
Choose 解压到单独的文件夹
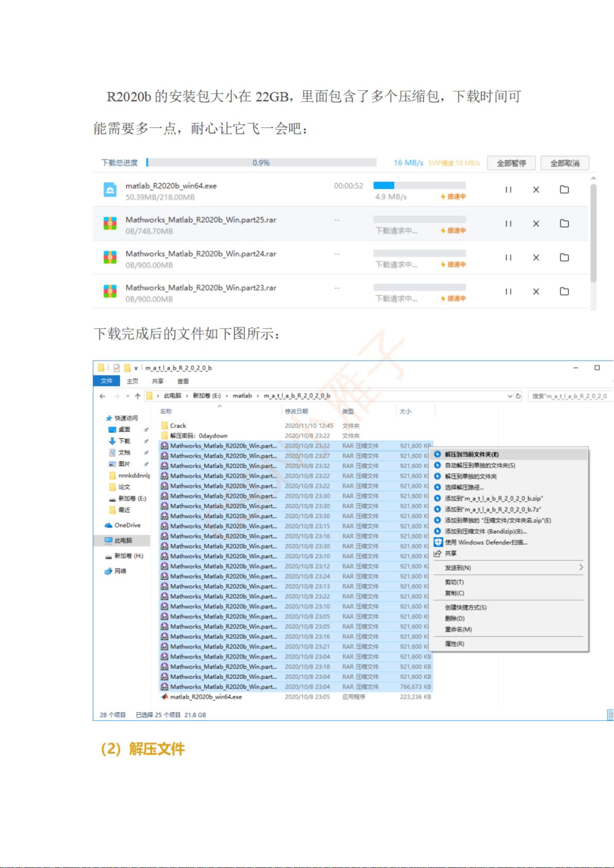[x=509, y=476]
